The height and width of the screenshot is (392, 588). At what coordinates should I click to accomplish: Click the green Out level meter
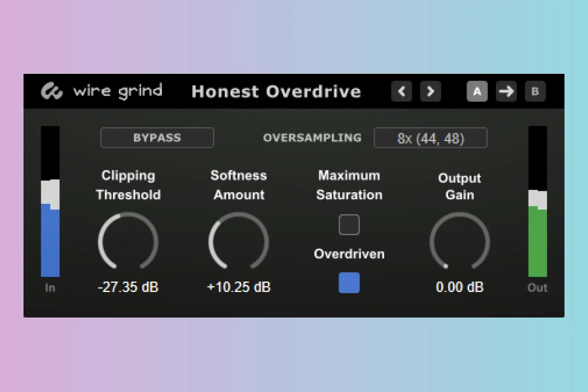click(538, 201)
